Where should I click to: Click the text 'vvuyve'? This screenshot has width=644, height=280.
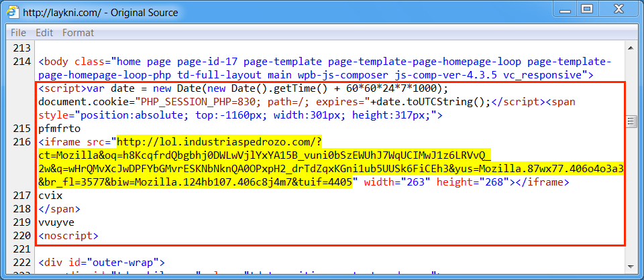(x=56, y=222)
